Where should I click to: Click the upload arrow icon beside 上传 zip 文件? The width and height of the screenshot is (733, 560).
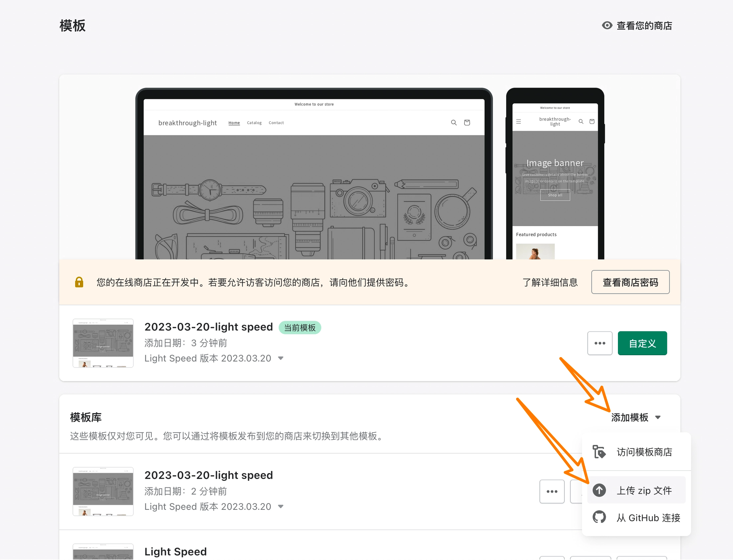(600, 490)
